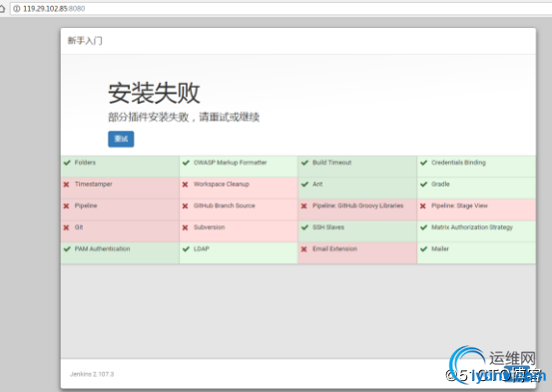Select the SSH Slaves plugin text
The image size is (552, 392).
tap(328, 227)
